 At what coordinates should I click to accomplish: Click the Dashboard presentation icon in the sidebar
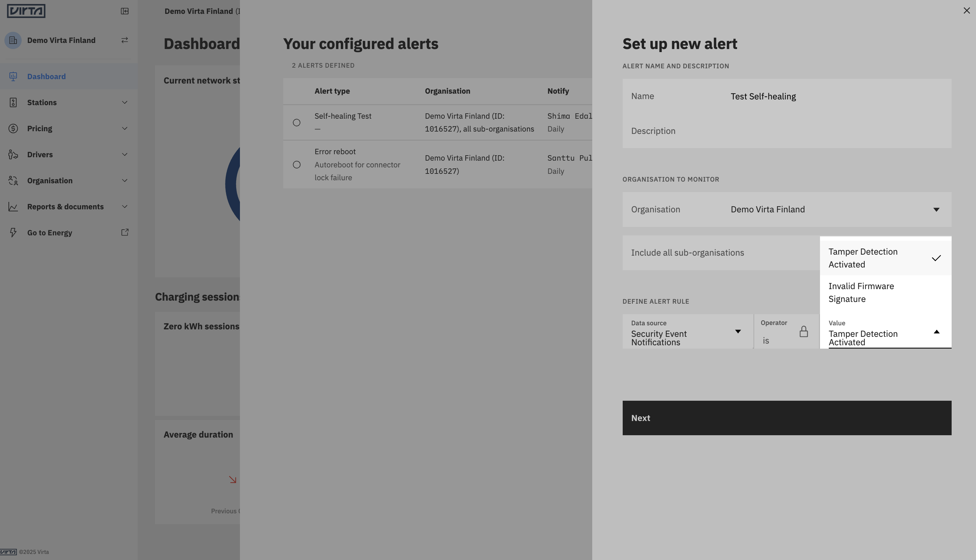(x=13, y=76)
